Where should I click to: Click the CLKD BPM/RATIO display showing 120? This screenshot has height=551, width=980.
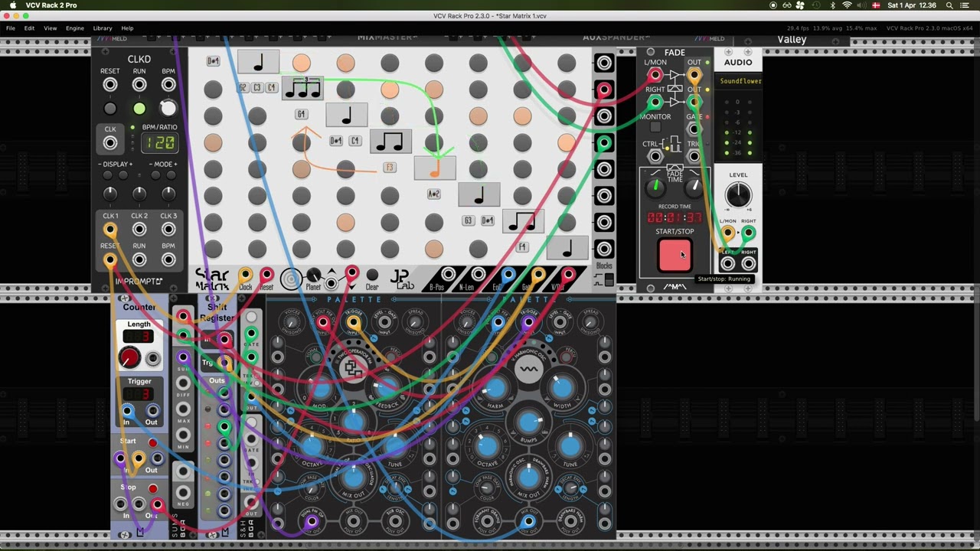[160, 142]
